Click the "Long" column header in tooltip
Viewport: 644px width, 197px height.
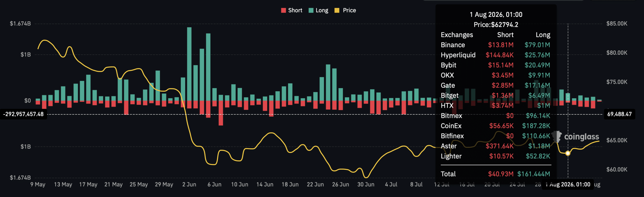[x=543, y=35]
